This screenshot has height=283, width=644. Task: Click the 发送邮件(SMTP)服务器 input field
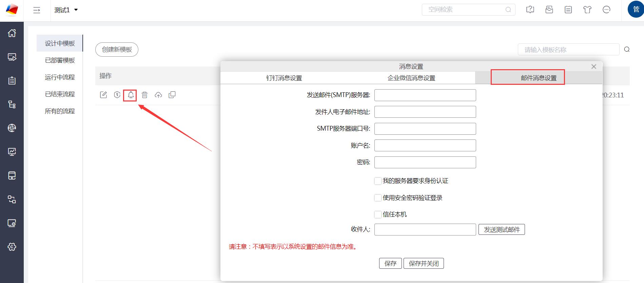425,95
